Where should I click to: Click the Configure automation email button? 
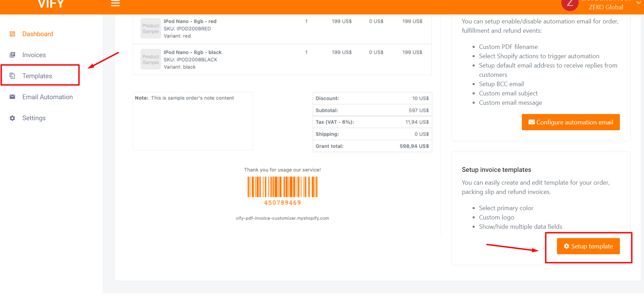tap(570, 122)
